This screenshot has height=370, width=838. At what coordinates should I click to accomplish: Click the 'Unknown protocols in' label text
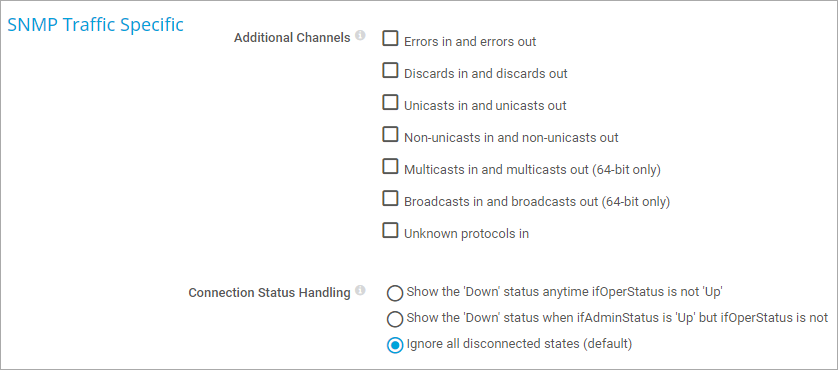(x=467, y=234)
